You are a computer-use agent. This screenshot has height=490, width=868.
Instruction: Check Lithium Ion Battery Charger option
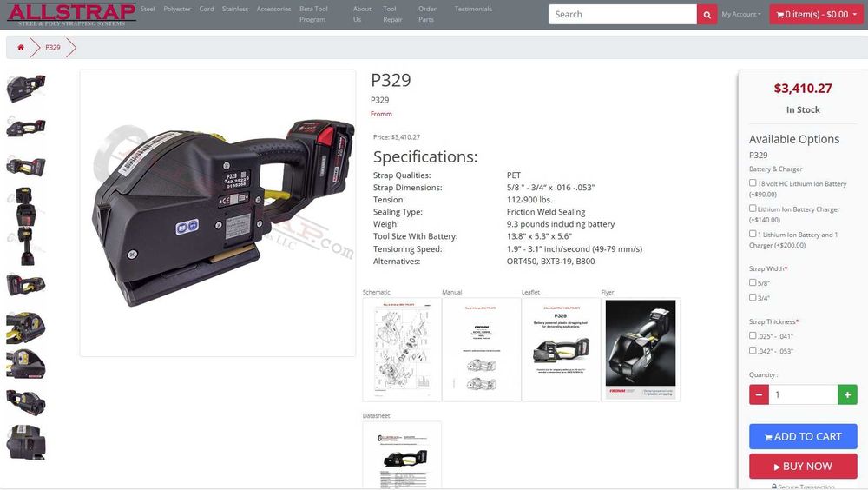pyautogui.click(x=753, y=208)
